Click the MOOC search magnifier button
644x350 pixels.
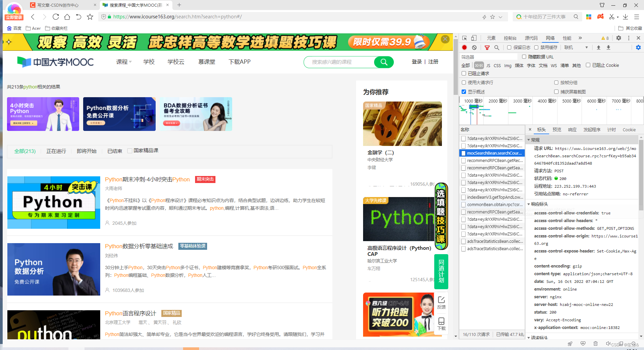click(x=383, y=62)
